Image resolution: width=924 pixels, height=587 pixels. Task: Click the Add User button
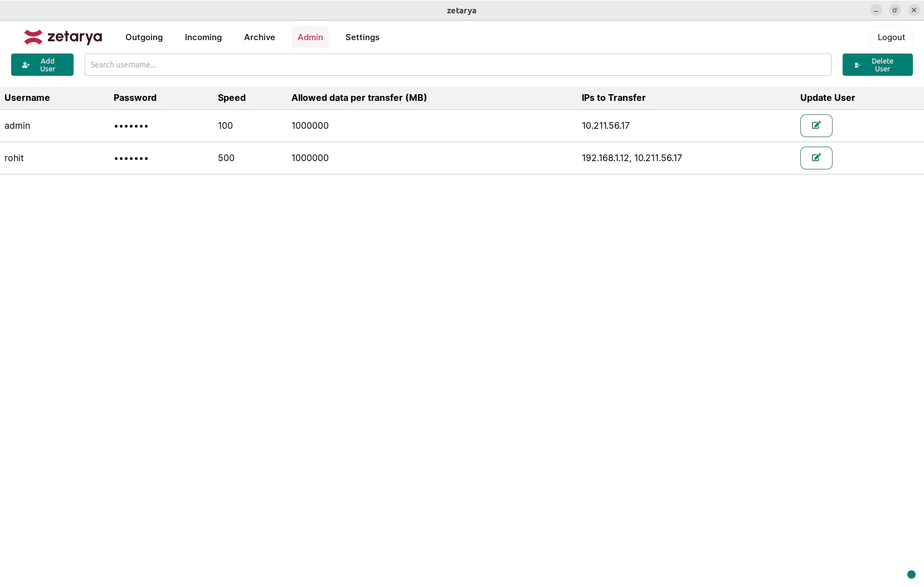pos(42,65)
